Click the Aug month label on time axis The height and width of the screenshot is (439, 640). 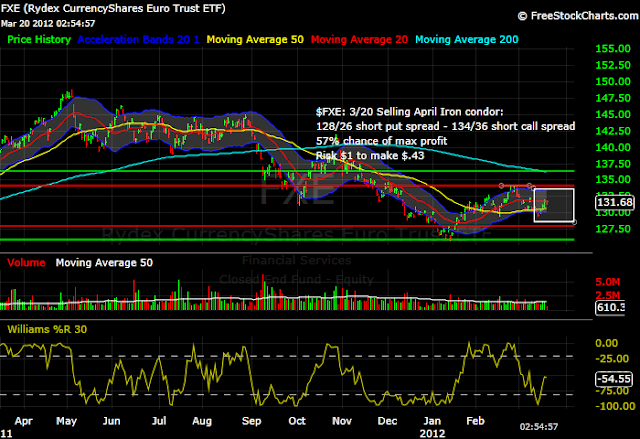coord(202,421)
